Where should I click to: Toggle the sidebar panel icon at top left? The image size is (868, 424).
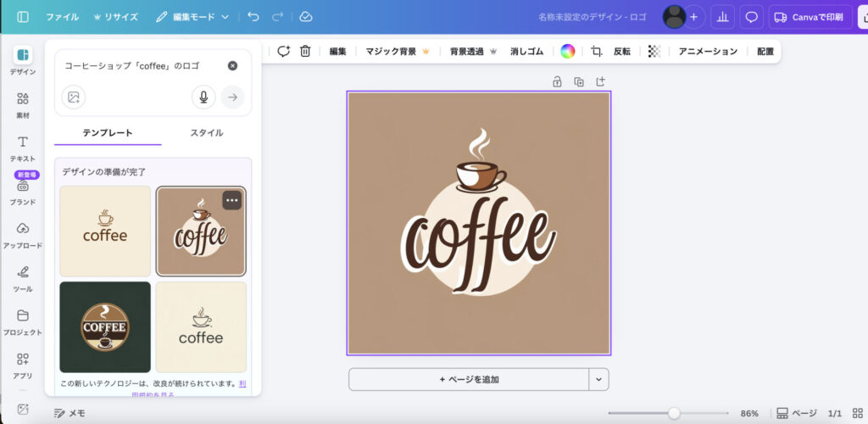23,17
